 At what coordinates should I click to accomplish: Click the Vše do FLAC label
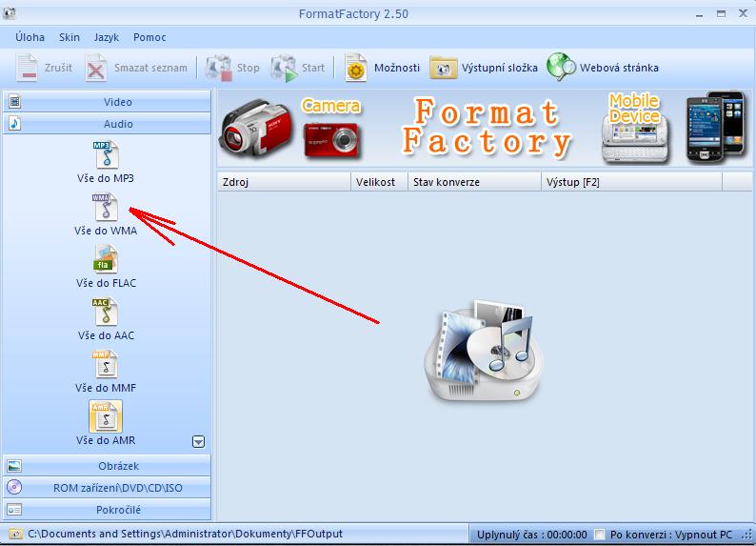(106, 283)
